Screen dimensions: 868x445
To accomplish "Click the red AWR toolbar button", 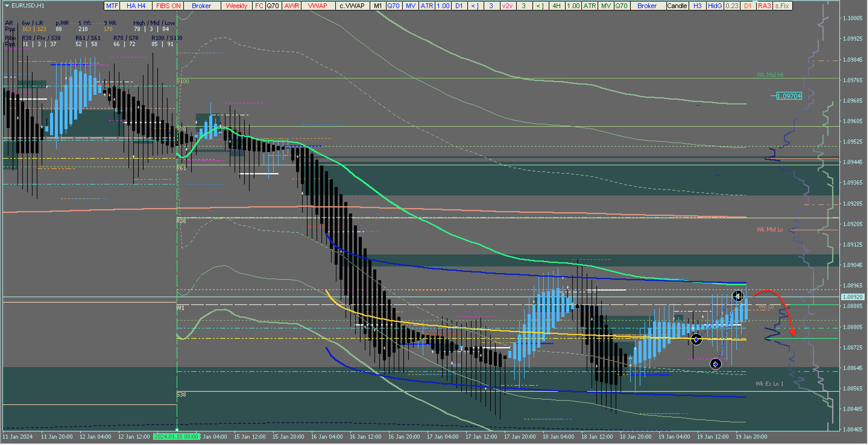I will (x=292, y=6).
